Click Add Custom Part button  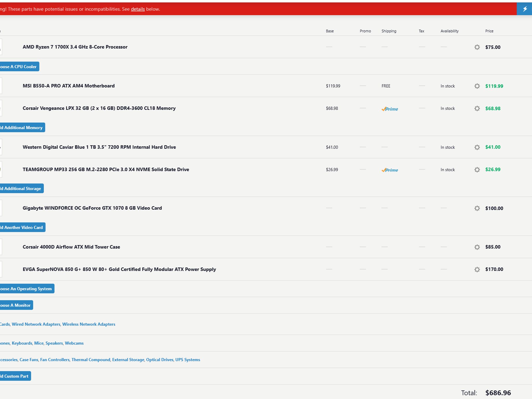tap(15, 376)
